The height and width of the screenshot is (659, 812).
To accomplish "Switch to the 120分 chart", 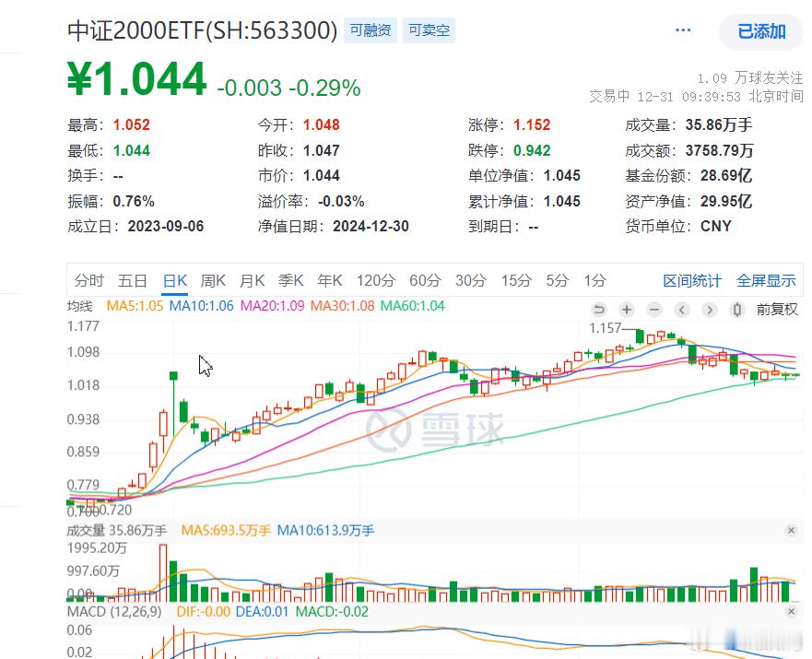I will click(375, 280).
